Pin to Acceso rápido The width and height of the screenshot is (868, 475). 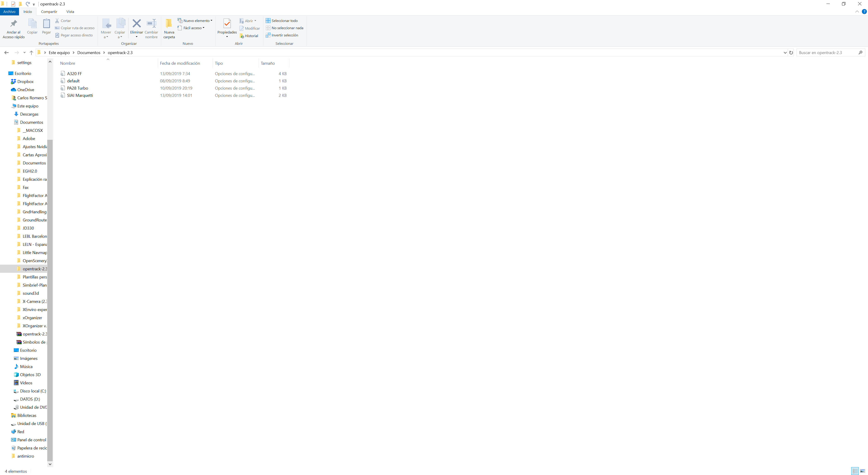14,28
